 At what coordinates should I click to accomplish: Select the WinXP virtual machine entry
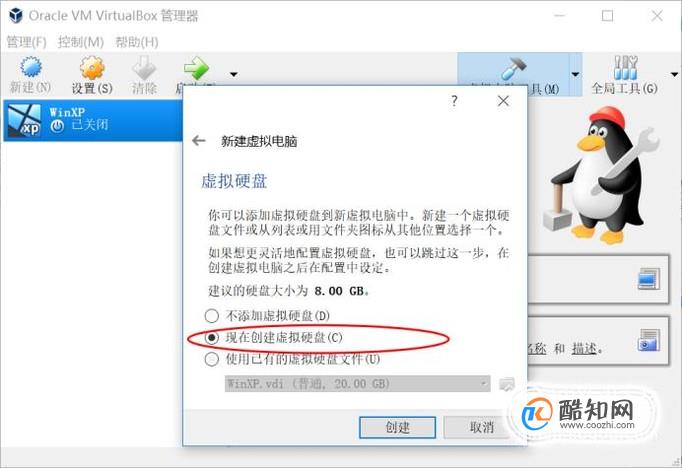click(x=93, y=120)
